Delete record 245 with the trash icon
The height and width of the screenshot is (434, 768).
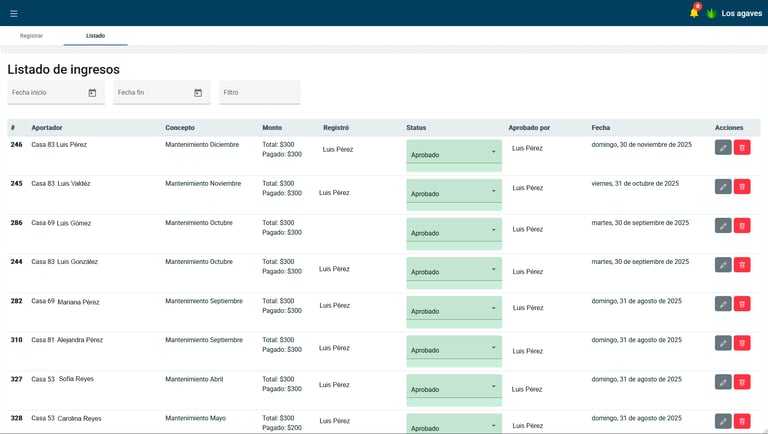coord(742,187)
